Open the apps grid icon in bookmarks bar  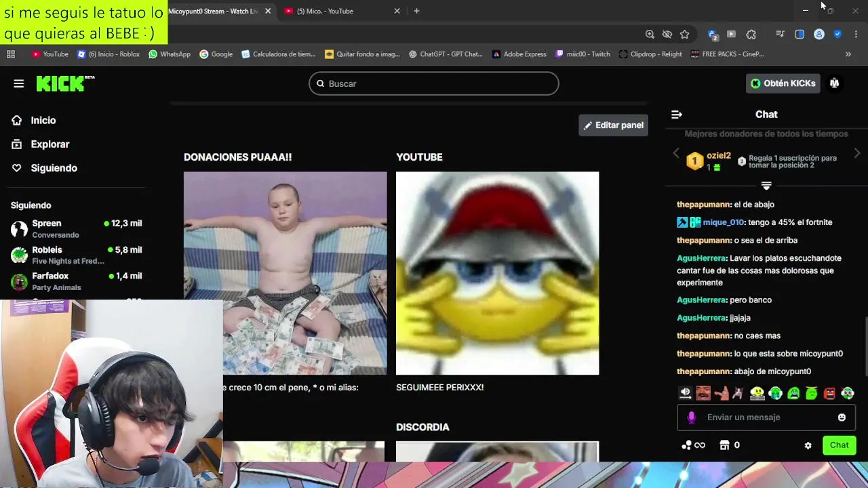tap(11, 54)
